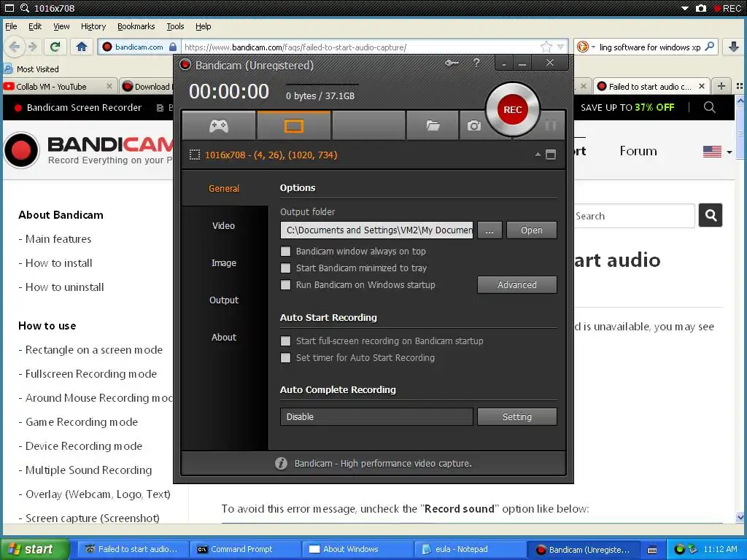This screenshot has height=560, width=747.
Task: Open the About tab in Bandicam
Action: (x=224, y=337)
